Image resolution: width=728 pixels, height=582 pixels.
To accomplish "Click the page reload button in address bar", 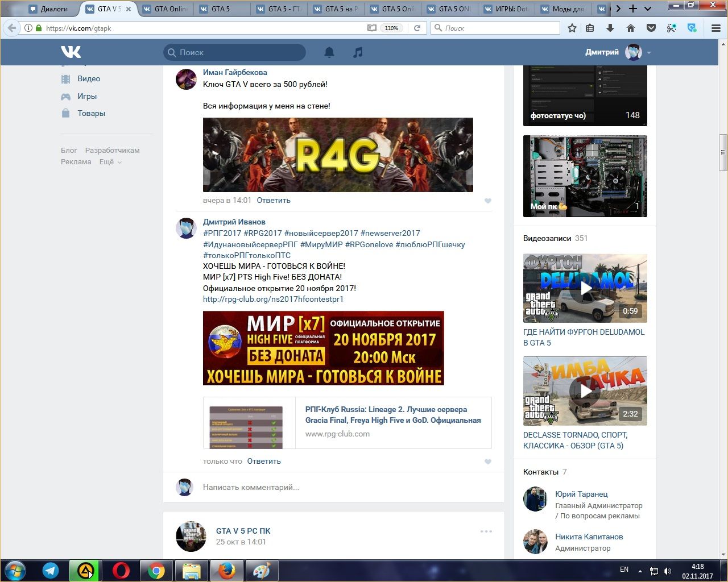I will (417, 28).
